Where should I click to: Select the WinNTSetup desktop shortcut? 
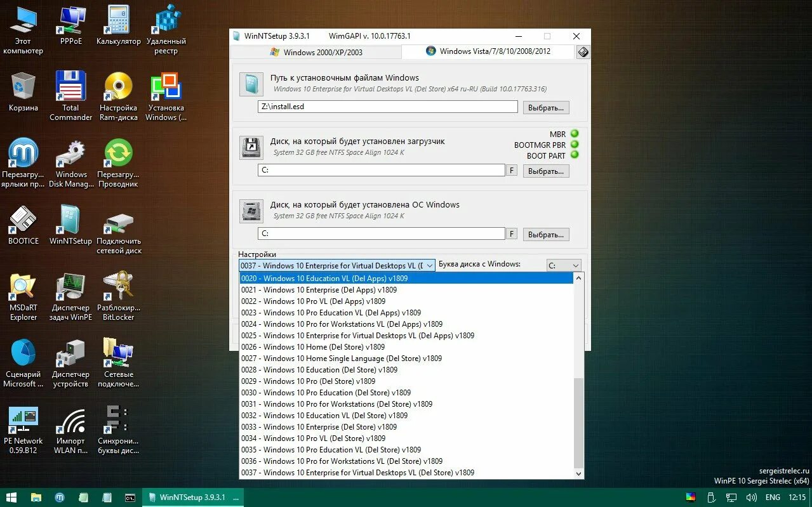tap(71, 225)
